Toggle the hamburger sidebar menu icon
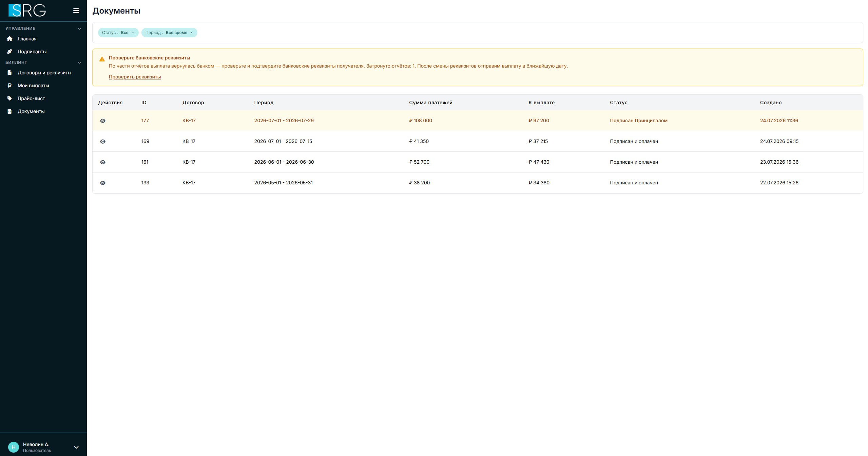The image size is (868, 456). 76,11
